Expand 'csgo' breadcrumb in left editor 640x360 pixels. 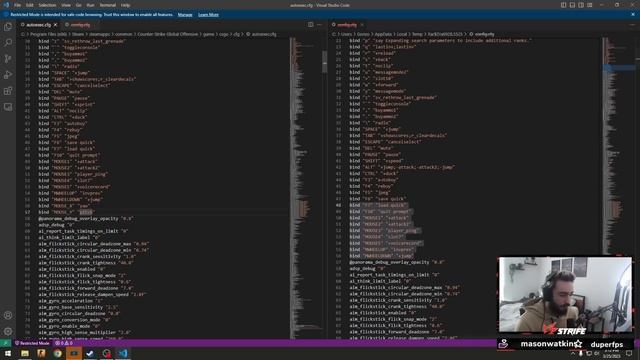224,34
